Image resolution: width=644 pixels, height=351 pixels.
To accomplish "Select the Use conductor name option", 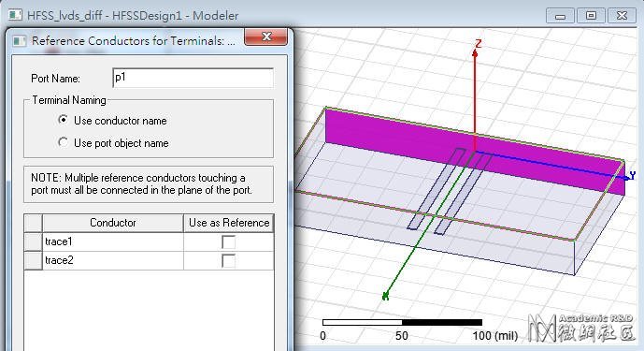I will click(63, 120).
